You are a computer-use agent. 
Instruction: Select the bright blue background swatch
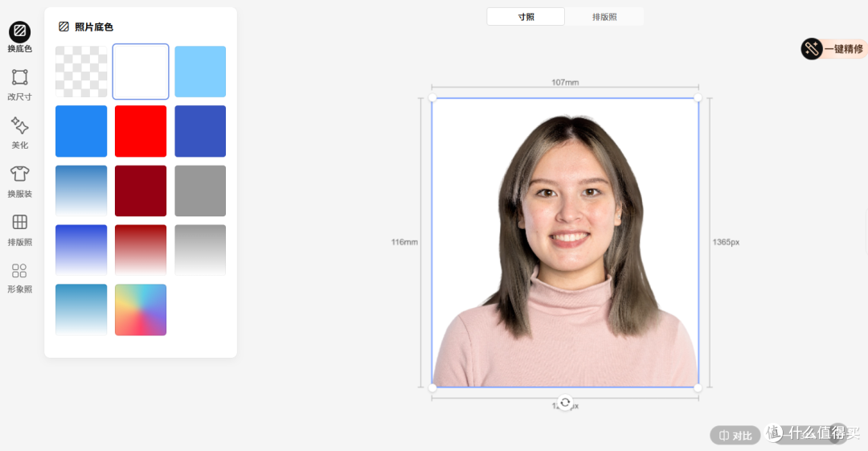click(81, 131)
